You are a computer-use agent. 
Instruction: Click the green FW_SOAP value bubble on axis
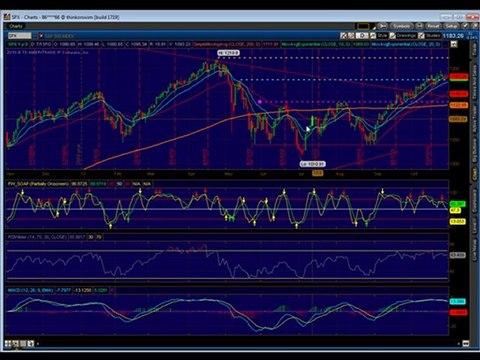tap(458, 204)
